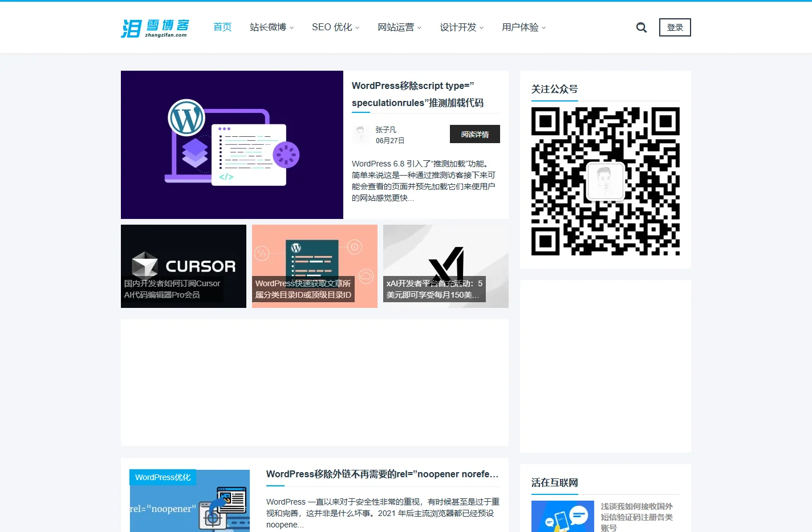The height and width of the screenshot is (532, 812).
Task: Open the 浅谈我如何接收国外短信验证码 sidebar link
Action: coord(637,517)
